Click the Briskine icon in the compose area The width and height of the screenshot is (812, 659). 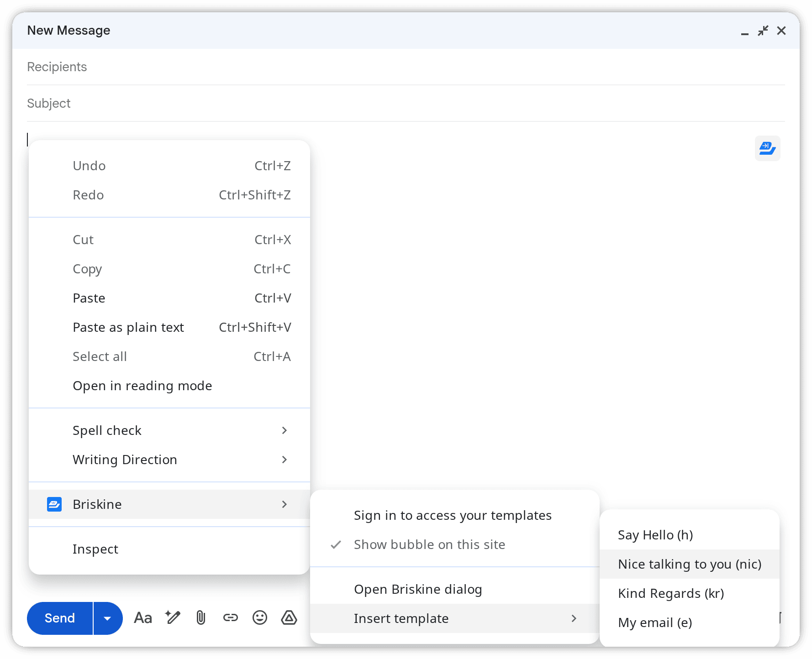[767, 148]
